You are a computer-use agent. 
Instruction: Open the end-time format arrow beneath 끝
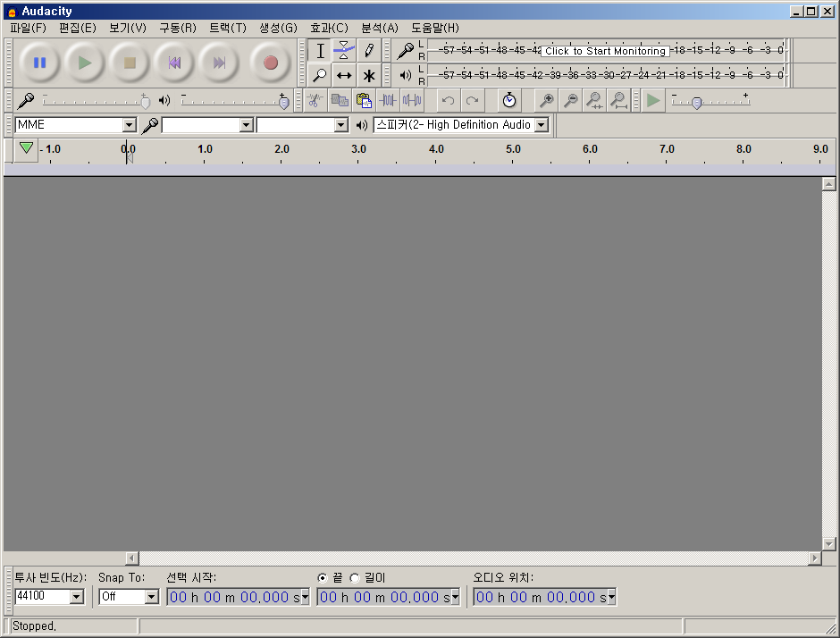455,597
